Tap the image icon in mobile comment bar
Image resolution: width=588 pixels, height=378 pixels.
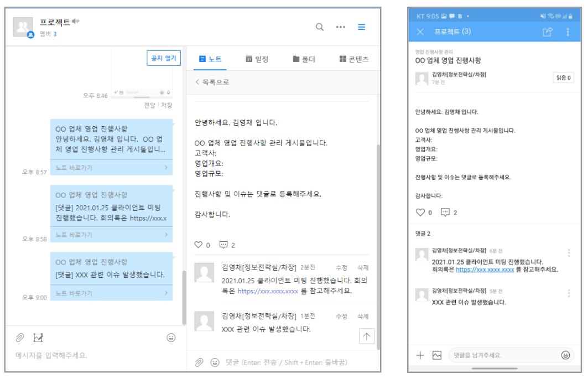[x=437, y=355]
